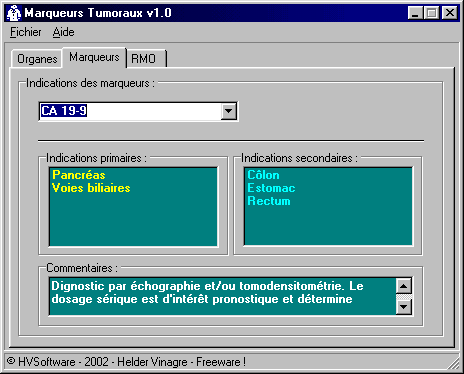Viewport: 464px width, 374px height.
Task: Click the 'Commentaires :' group label
Action: tap(82, 268)
